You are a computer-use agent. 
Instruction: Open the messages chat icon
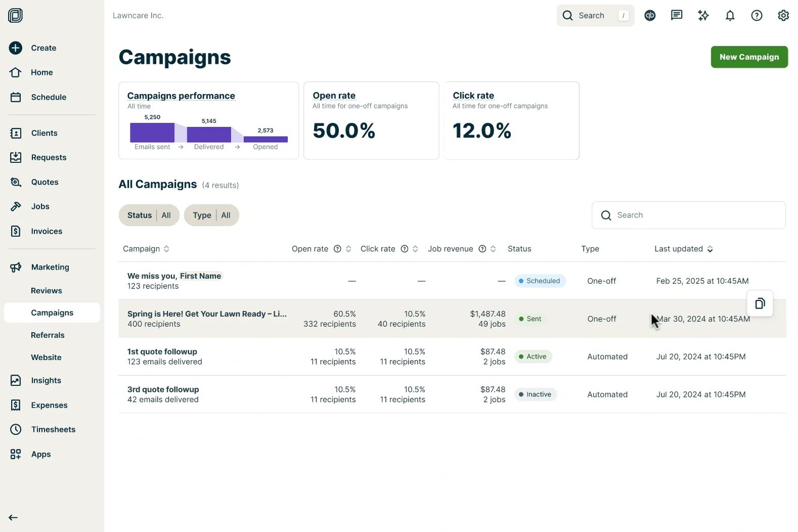[x=677, y=16]
